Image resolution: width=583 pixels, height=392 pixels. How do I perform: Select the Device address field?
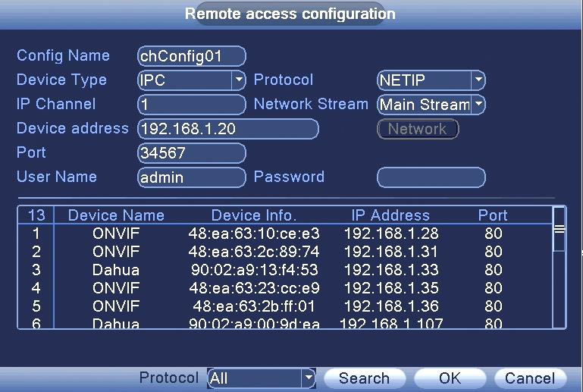tap(228, 129)
